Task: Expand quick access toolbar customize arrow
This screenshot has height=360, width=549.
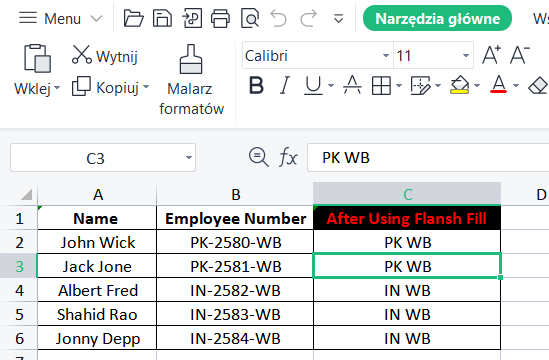Action: 338,18
